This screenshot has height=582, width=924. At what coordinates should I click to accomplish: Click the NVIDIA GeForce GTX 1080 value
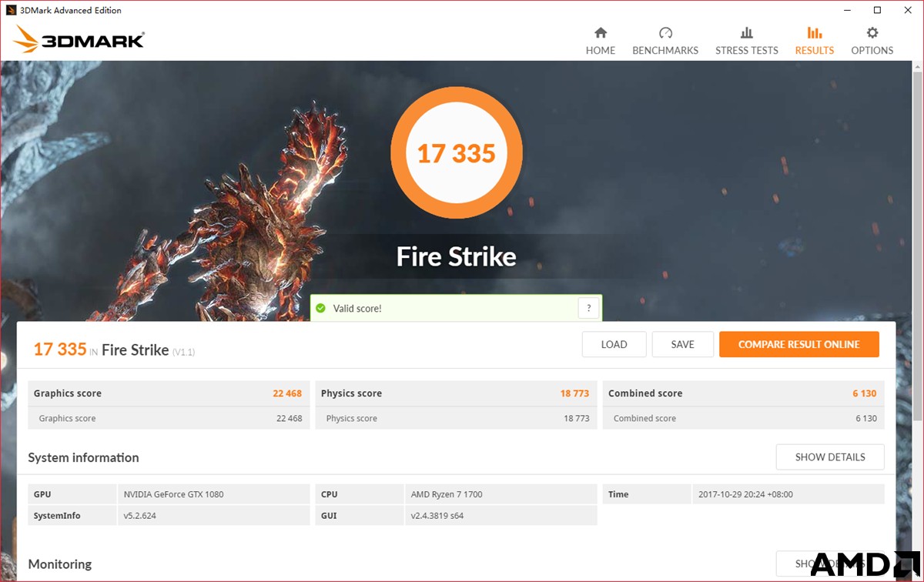click(x=173, y=494)
